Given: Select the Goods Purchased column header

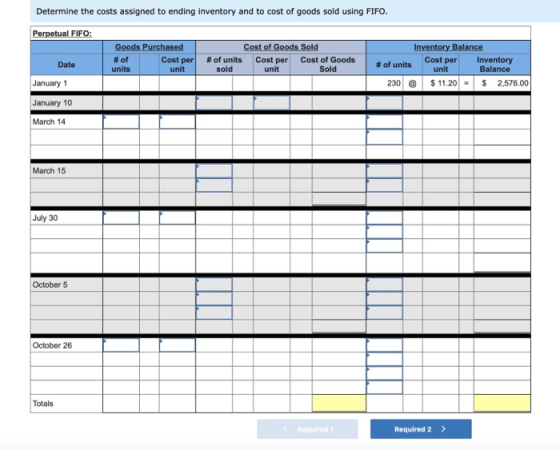Looking at the screenshot, I should [149, 47].
